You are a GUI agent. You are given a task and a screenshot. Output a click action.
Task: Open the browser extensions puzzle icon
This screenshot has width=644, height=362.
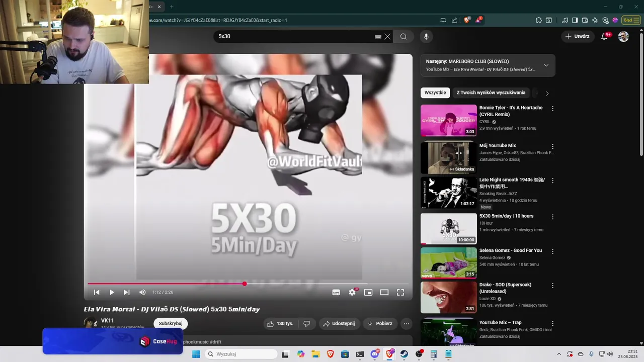[x=539, y=20]
